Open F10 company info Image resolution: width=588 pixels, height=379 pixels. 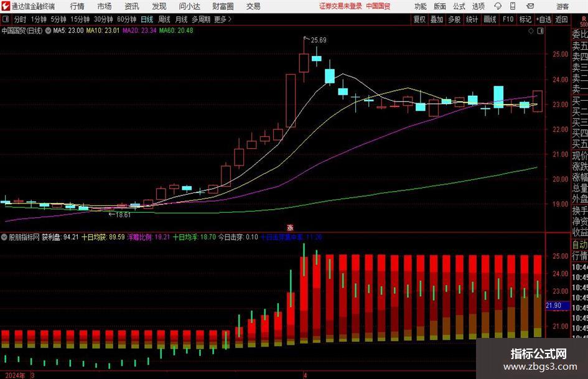pyautogui.click(x=508, y=19)
